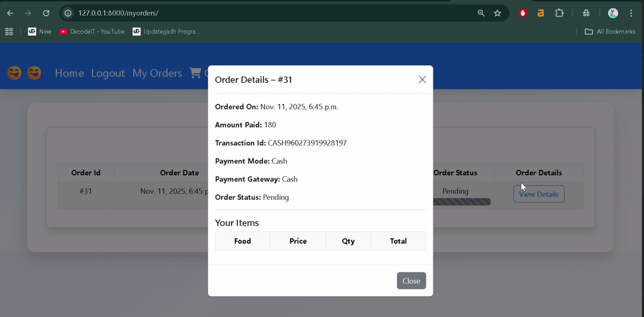Viewport: 644px width, 317px height.
Task: Open the DecodeIT - YouTube bookmark
Action: (92, 31)
